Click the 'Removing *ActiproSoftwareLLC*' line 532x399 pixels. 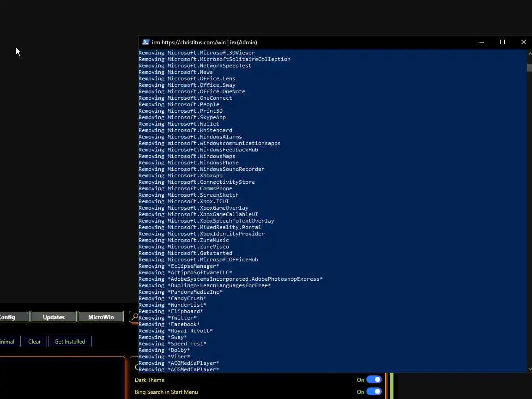pos(185,272)
